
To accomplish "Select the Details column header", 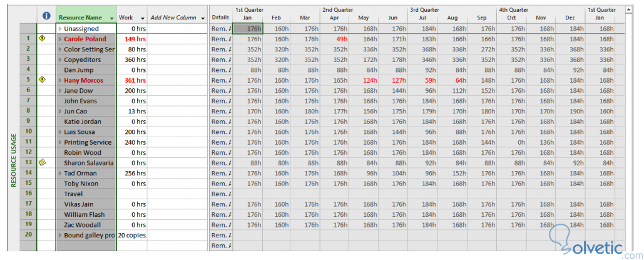I will click(x=220, y=18).
